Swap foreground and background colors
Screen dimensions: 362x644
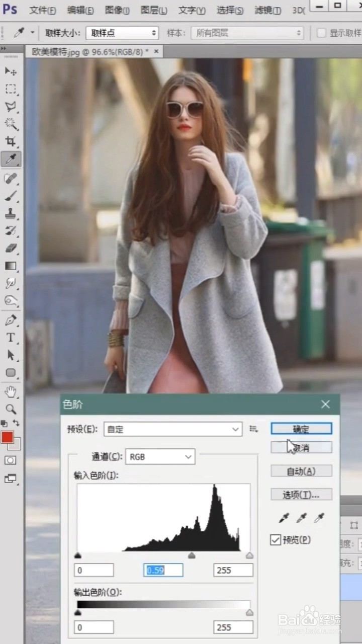17,424
